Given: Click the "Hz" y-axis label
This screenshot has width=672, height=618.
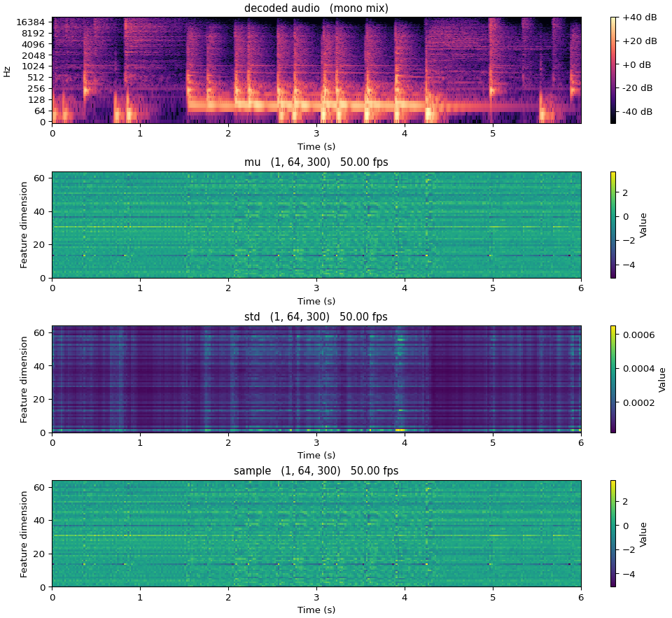Looking at the screenshot, I should (7, 71).
